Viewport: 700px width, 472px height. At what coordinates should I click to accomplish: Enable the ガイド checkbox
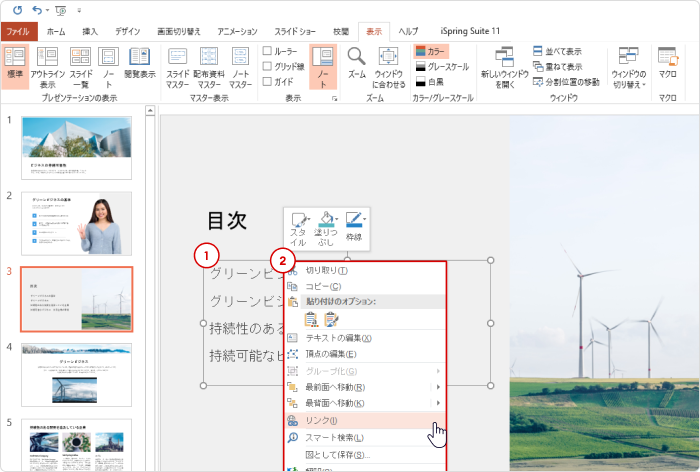(267, 81)
